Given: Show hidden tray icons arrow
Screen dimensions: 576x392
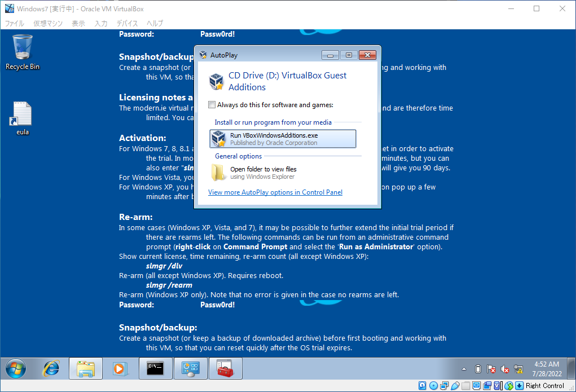Looking at the screenshot, I should coord(464,369).
